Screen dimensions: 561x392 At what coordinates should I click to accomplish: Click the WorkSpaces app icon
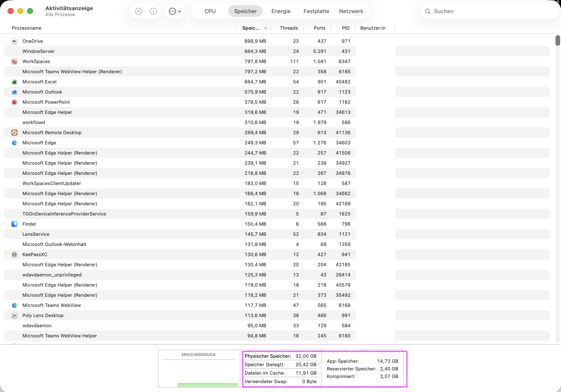click(14, 61)
